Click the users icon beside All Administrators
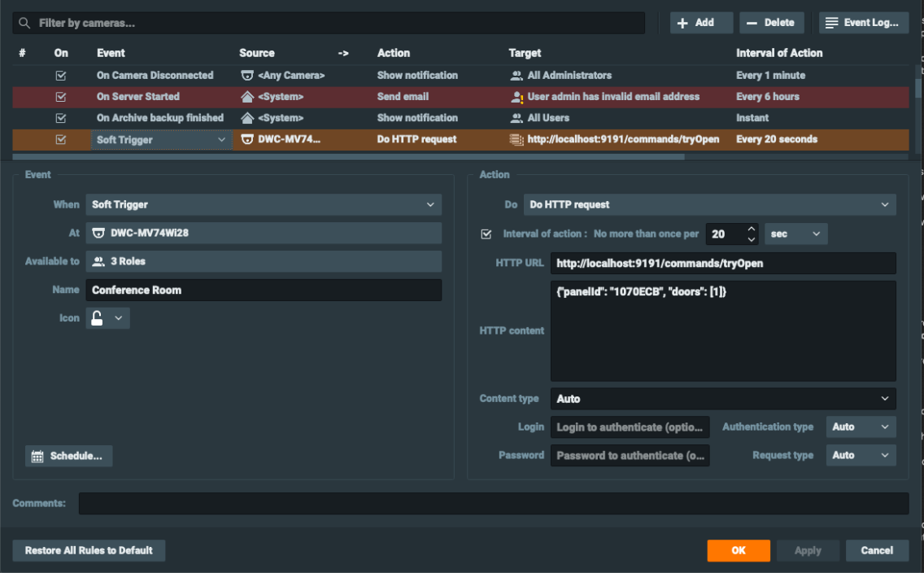Viewport: 924px width, 573px height. pos(516,76)
